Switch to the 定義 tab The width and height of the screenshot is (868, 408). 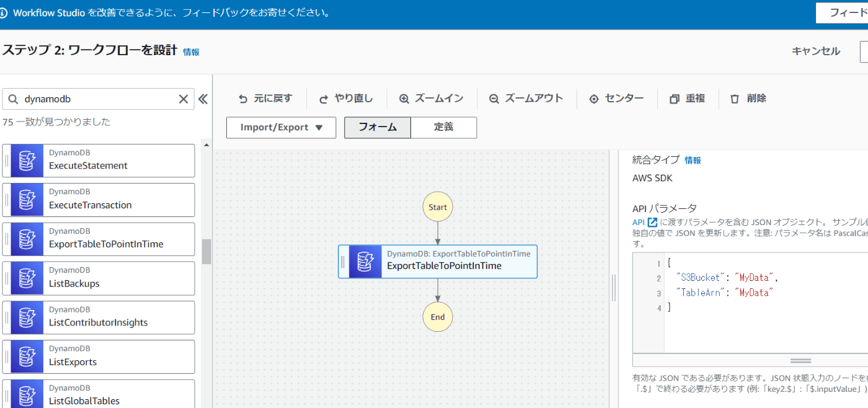point(444,127)
